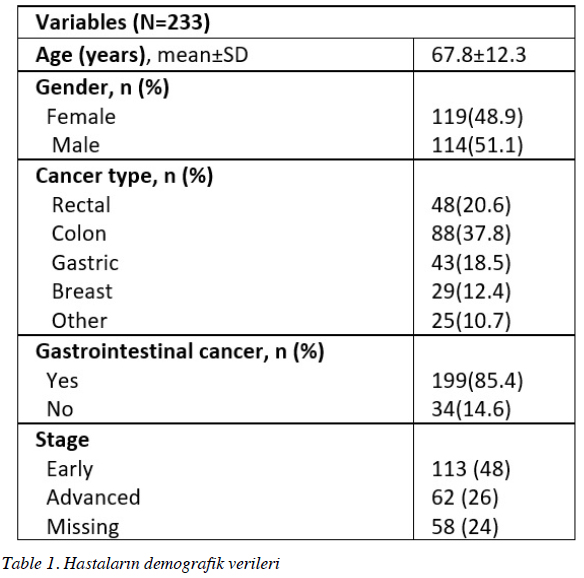Viewport: 584px width, 578px height.
Task: Select the Yes value 199(85.4)
Action: pos(477,381)
